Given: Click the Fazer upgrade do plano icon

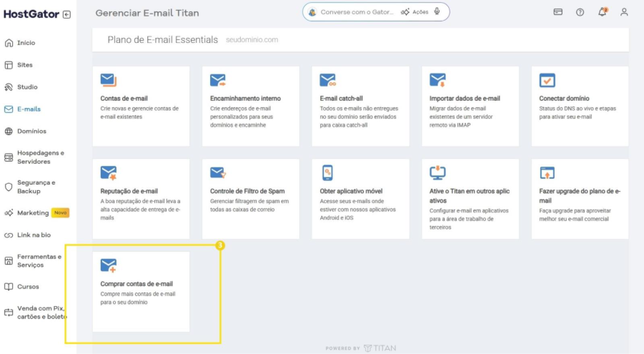Looking at the screenshot, I should 547,172.
